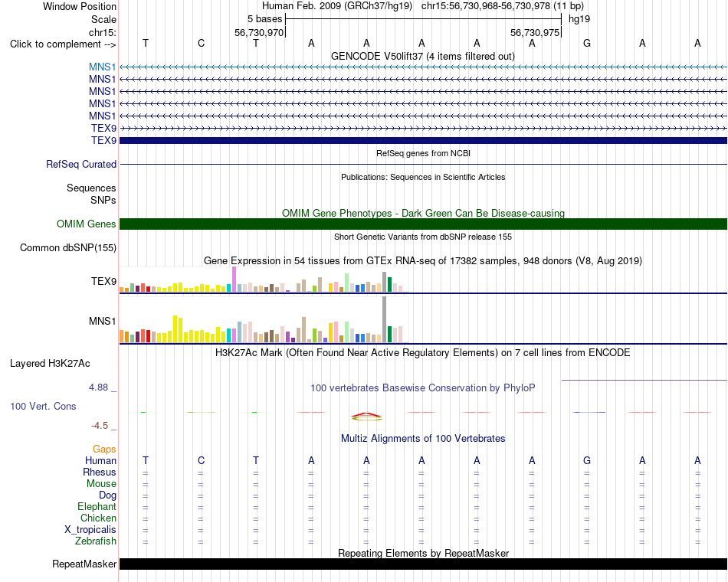Click the C base in the top sequence row
The height and width of the screenshot is (582, 728).
201,43
